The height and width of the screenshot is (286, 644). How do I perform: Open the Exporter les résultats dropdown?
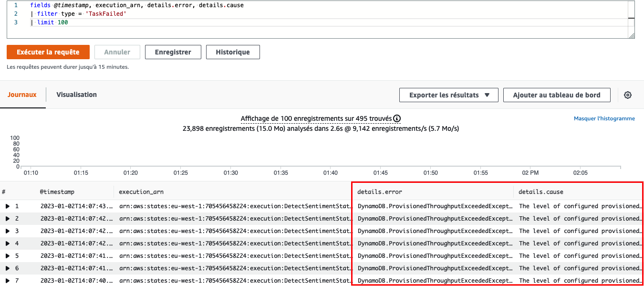[449, 95]
